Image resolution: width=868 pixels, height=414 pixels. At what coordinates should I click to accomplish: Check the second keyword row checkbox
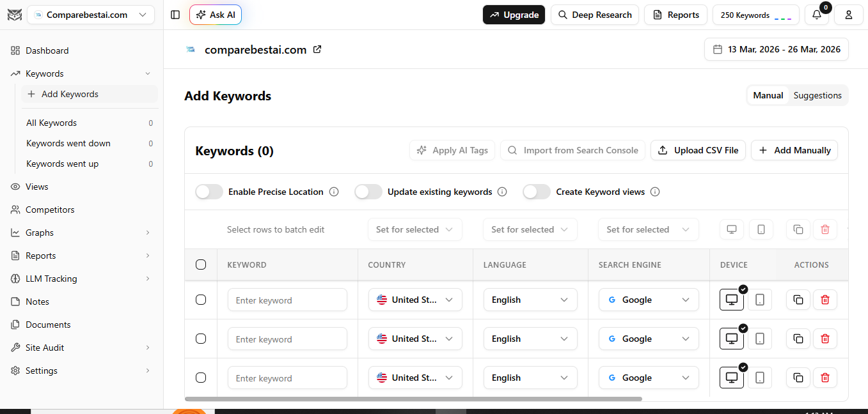pos(201,339)
